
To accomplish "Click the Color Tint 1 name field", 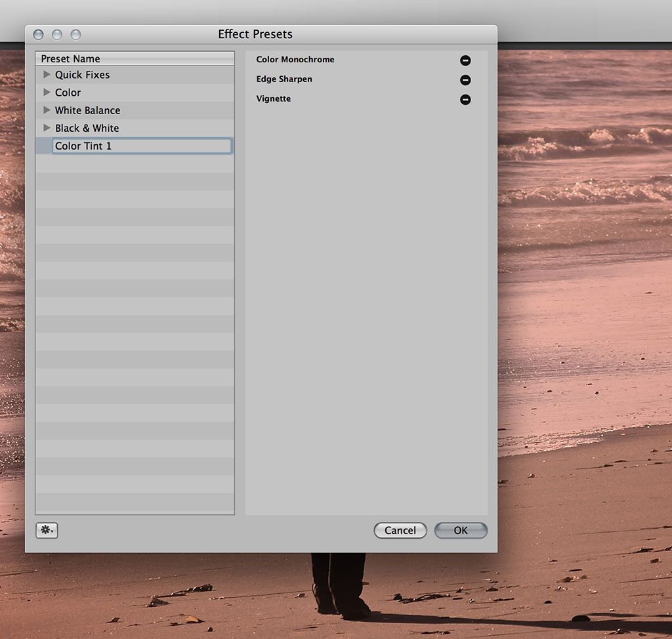I will pos(141,146).
